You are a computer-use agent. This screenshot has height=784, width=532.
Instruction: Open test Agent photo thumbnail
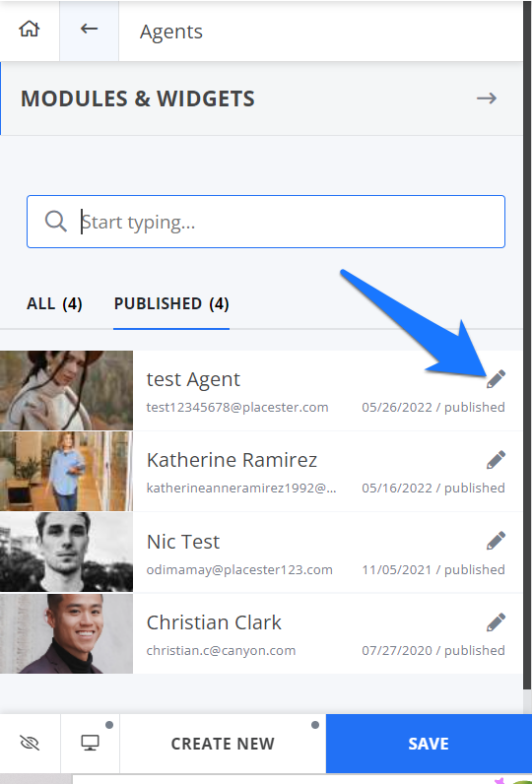[67, 390]
